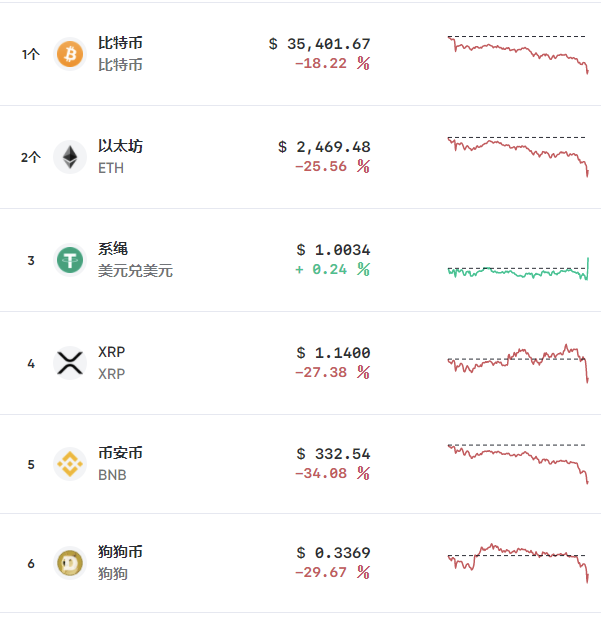View the BNB price trend sparkline
The image size is (601, 618).
pyautogui.click(x=517, y=462)
